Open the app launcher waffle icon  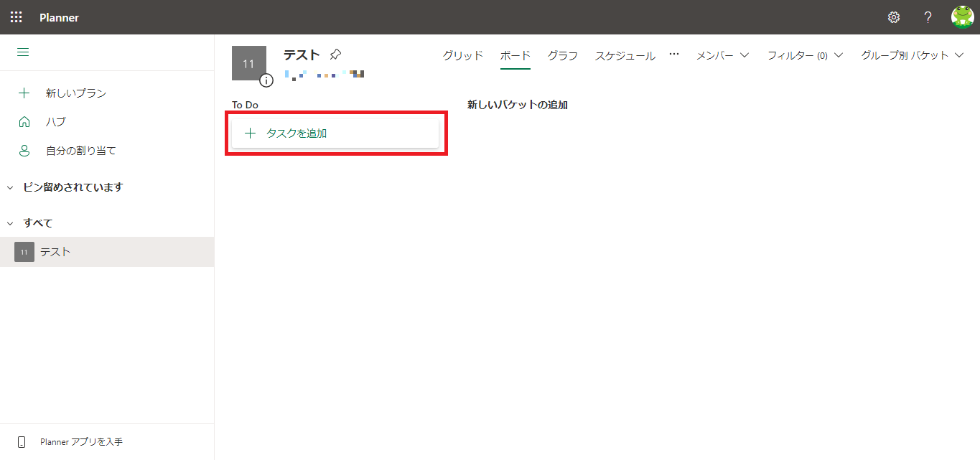tap(16, 17)
